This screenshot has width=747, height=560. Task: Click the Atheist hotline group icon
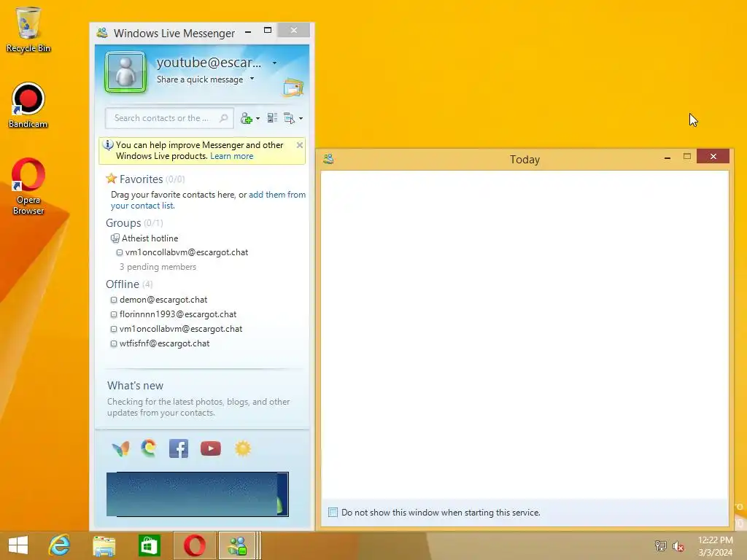(x=115, y=238)
